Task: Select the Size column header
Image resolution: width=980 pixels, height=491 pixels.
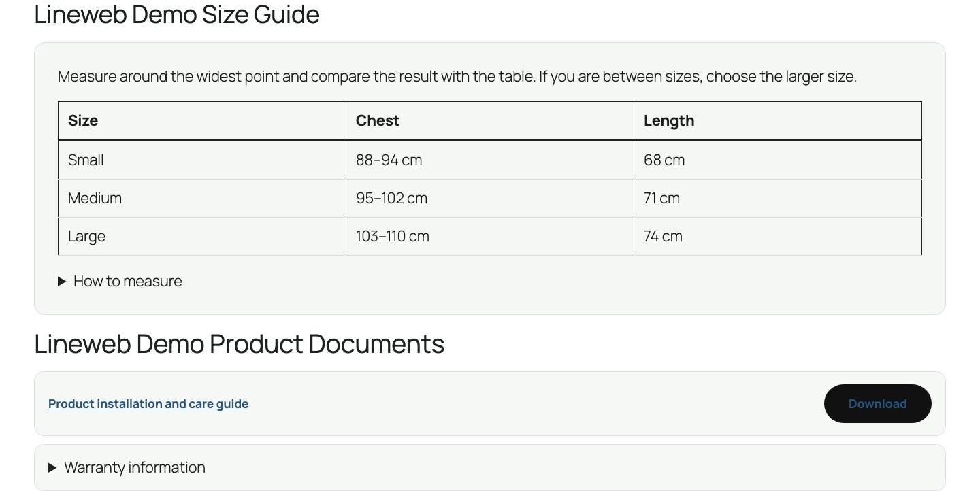Action: point(202,121)
